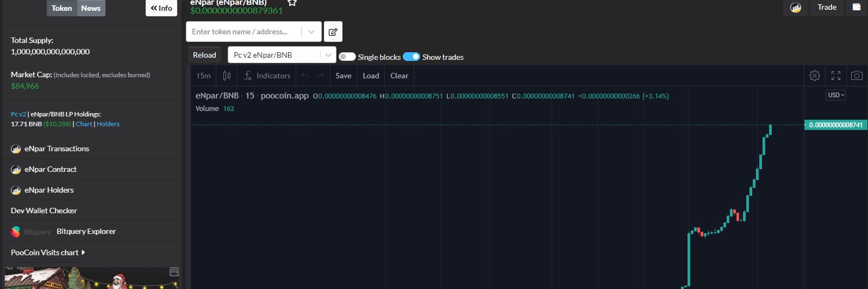Undo the last chart action

pyautogui.click(x=305, y=76)
